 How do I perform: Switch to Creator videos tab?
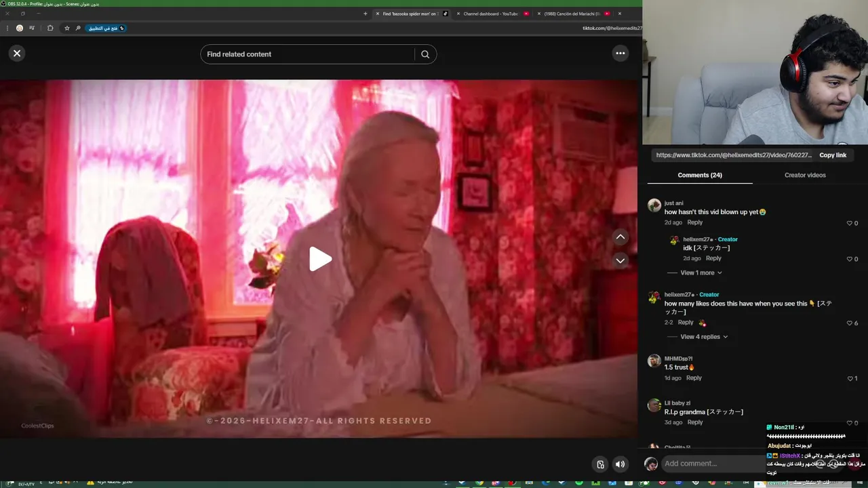point(805,175)
